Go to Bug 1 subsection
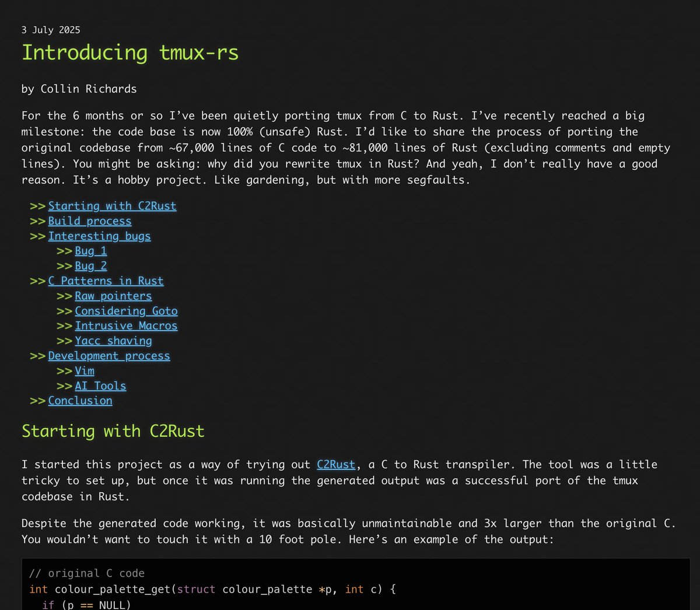The width and height of the screenshot is (700, 610). pos(91,251)
